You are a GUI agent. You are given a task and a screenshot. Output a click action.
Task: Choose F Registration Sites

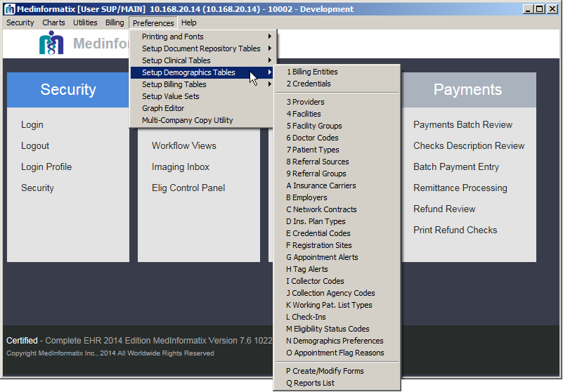(x=337, y=245)
